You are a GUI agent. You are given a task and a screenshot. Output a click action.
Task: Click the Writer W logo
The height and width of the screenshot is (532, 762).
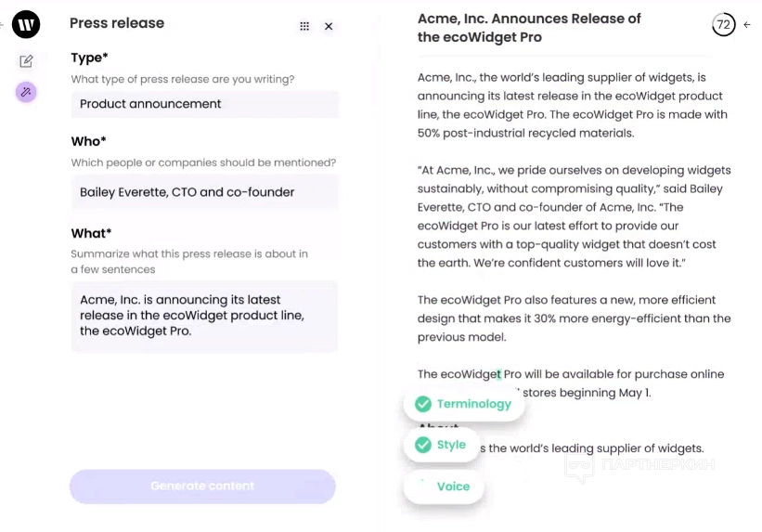pyautogui.click(x=26, y=25)
